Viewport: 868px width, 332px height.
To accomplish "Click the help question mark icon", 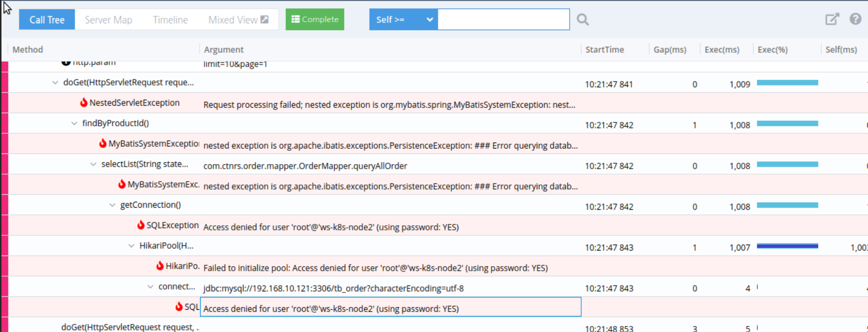I will point(855,19).
